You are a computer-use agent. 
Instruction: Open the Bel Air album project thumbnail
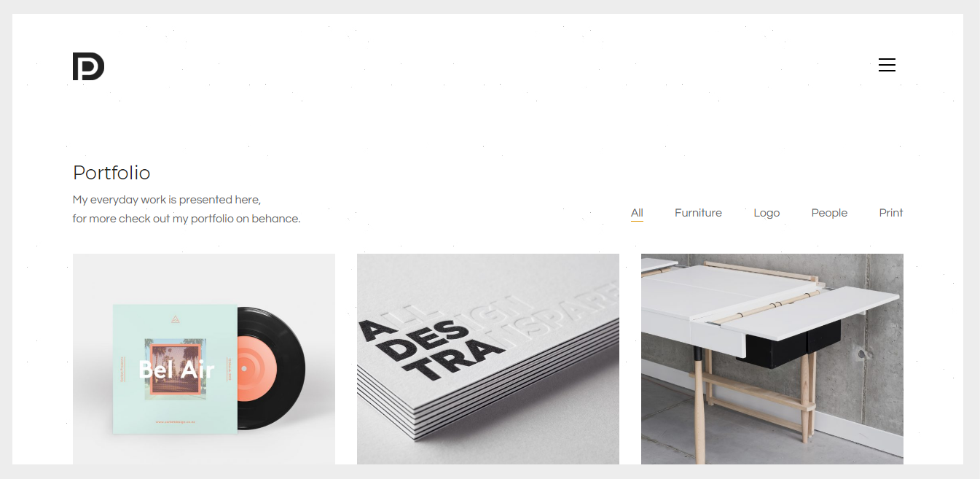click(204, 359)
